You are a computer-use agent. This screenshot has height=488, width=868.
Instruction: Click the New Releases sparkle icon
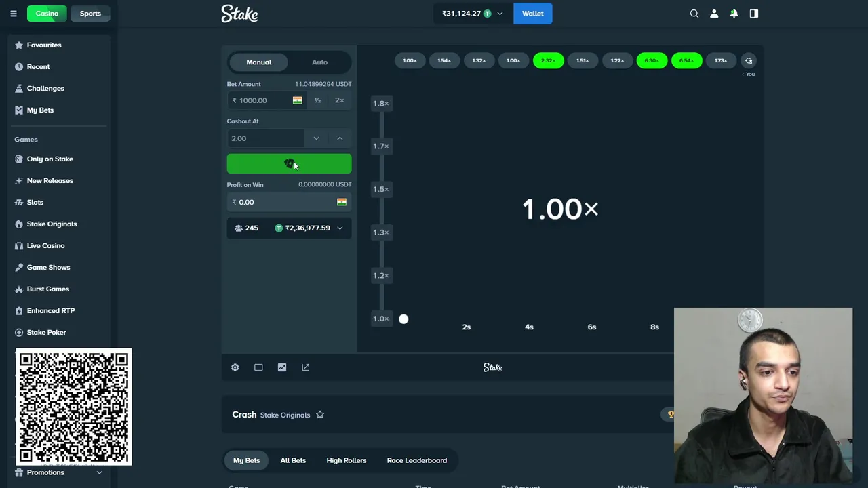[x=19, y=180]
